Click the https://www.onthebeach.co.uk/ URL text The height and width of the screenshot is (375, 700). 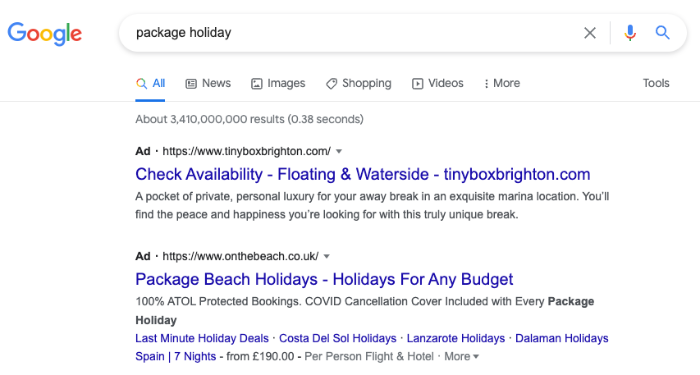(x=240, y=256)
